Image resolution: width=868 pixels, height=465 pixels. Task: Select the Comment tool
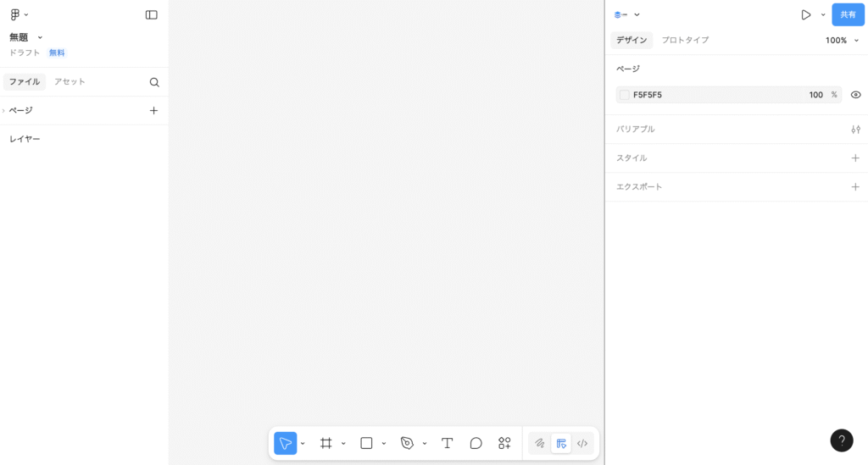[476, 444]
